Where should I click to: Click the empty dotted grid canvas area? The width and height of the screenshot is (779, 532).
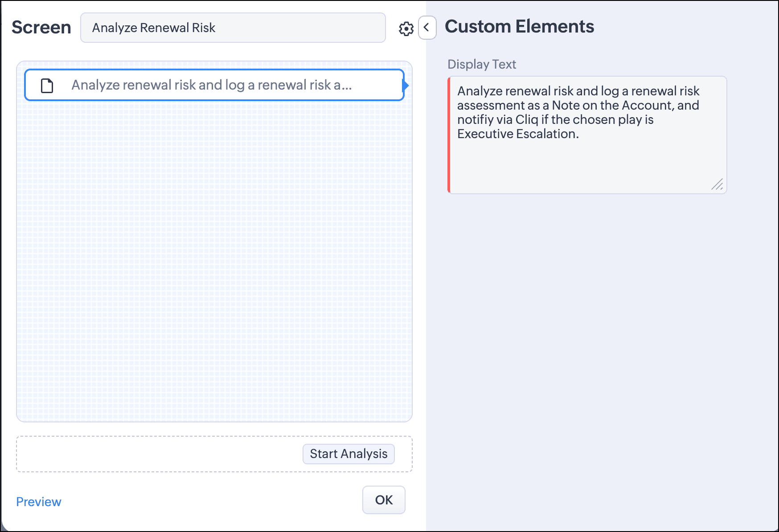click(214, 261)
